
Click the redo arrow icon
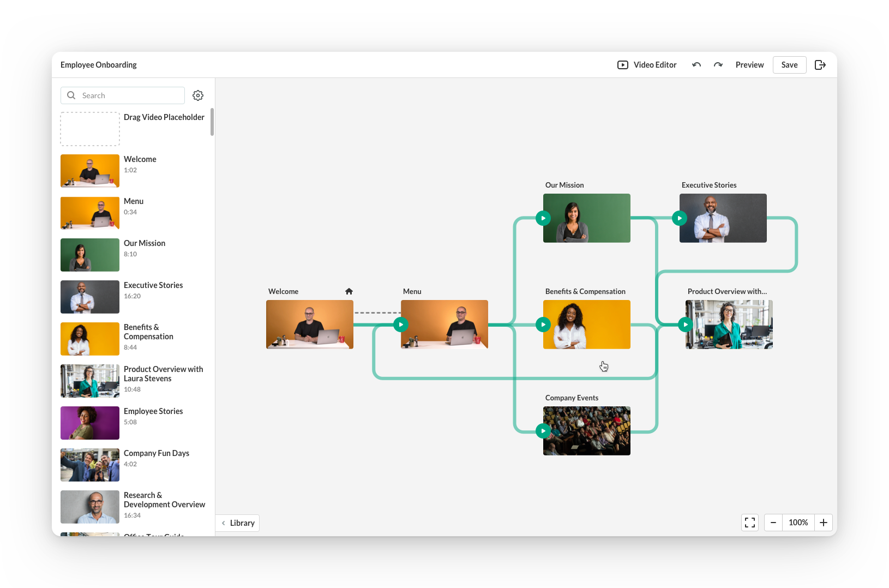click(718, 65)
